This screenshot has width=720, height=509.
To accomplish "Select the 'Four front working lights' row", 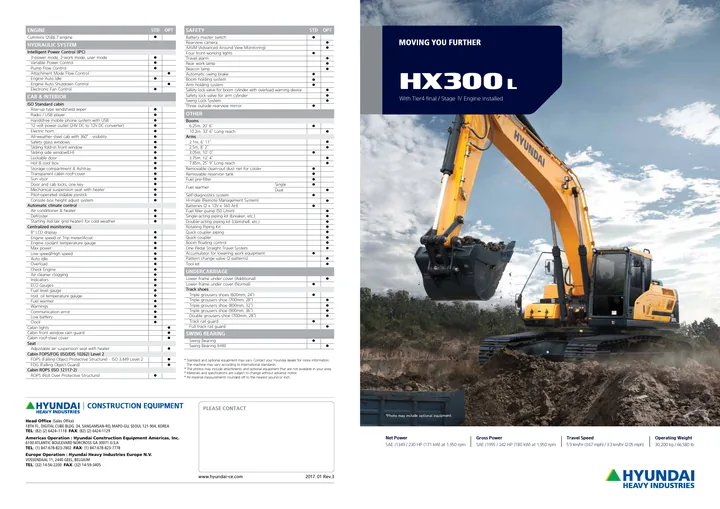I will (259, 53).
